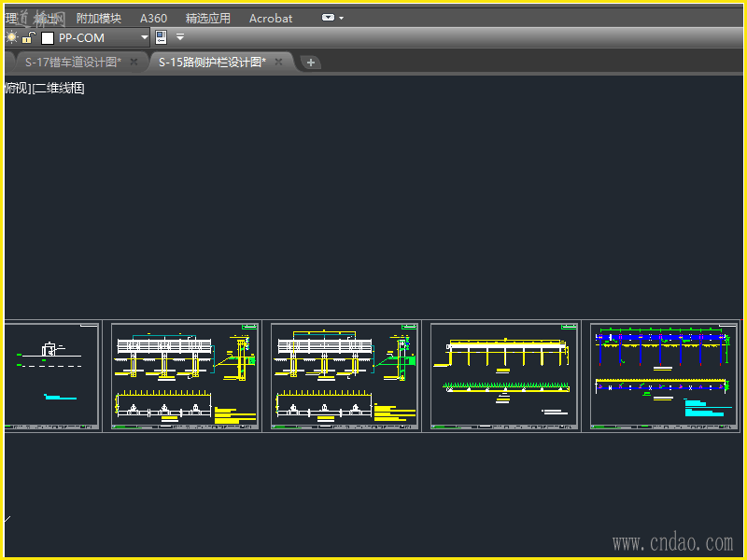This screenshot has height=560, width=747.
Task: Open the Acrobat ribbon tab
Action: click(x=271, y=18)
